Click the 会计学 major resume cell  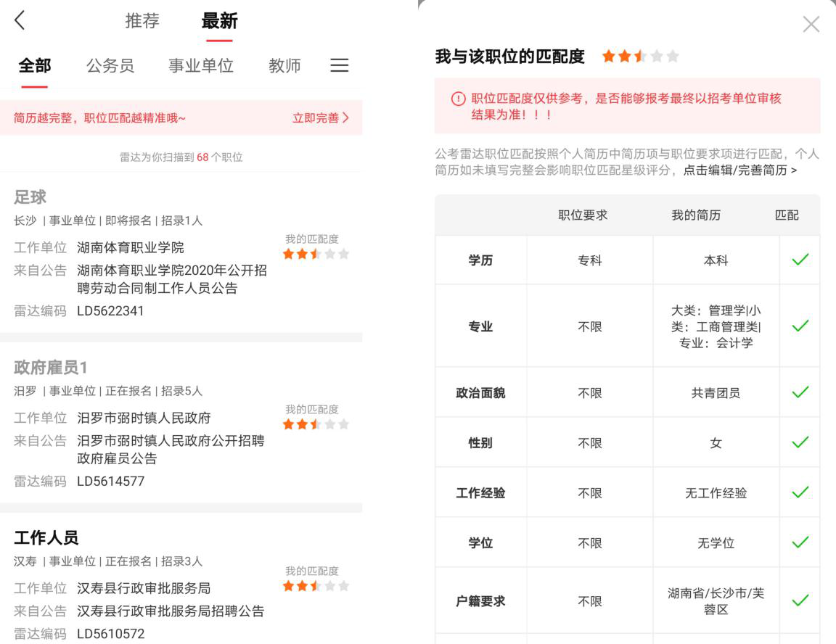716,326
